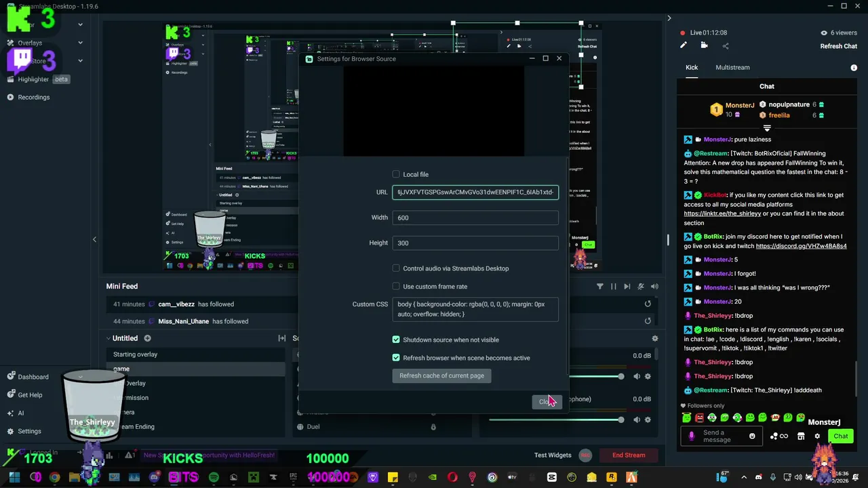Click into the Custom CSS text area
Screen dimensions: 868x488
(x=475, y=309)
